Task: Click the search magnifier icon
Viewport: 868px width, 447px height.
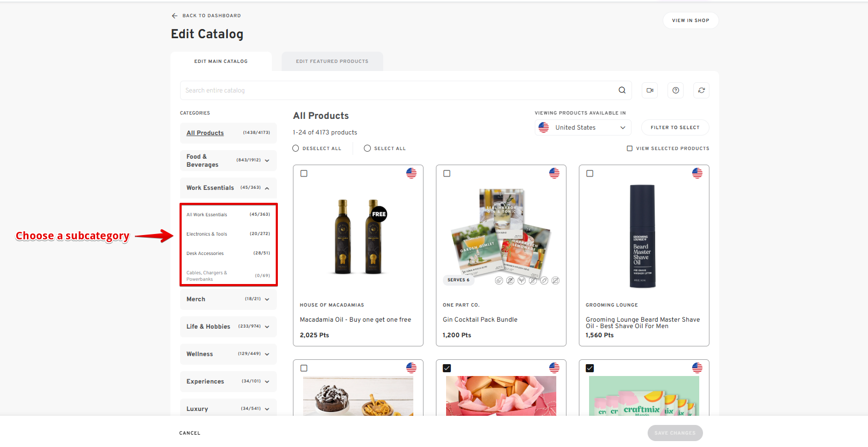Action: (x=622, y=90)
